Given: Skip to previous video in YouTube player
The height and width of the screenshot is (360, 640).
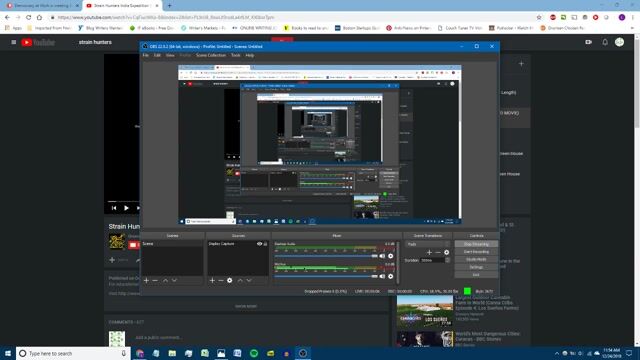Looking at the screenshot, I should [x=114, y=208].
